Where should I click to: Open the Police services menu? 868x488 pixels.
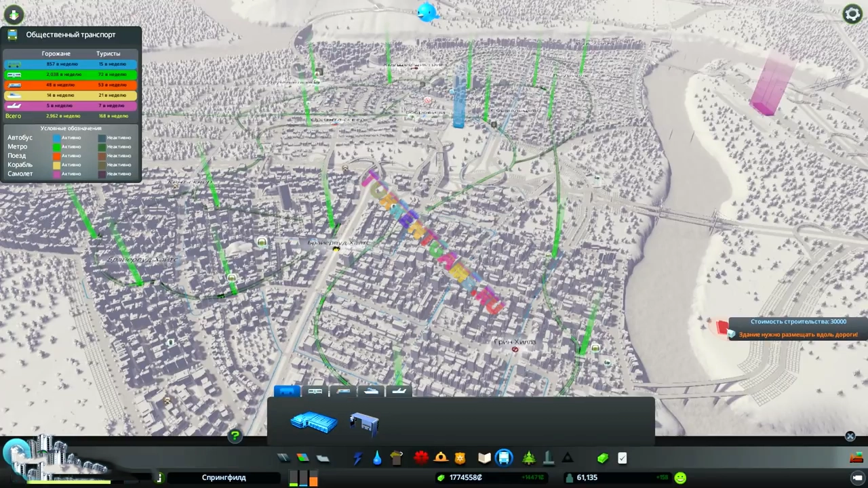460,458
